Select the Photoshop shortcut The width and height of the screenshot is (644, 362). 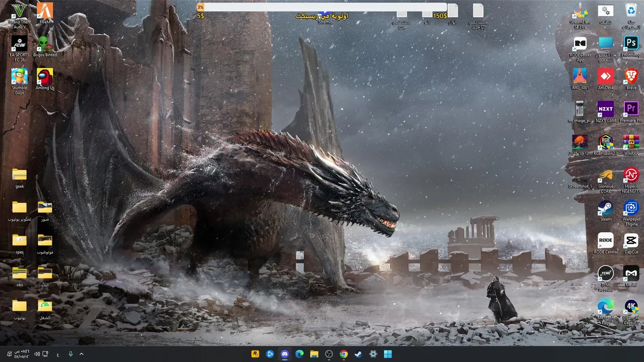click(x=631, y=46)
